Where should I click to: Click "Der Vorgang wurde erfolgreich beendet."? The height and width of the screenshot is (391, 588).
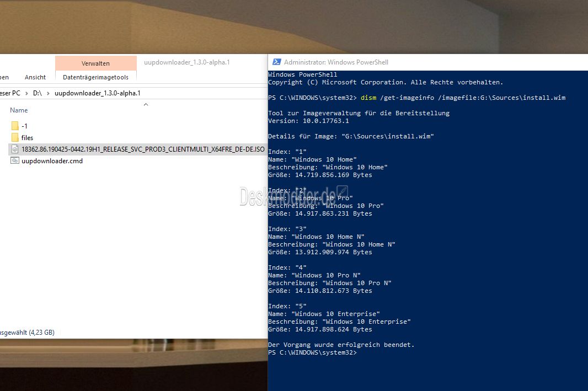point(341,345)
